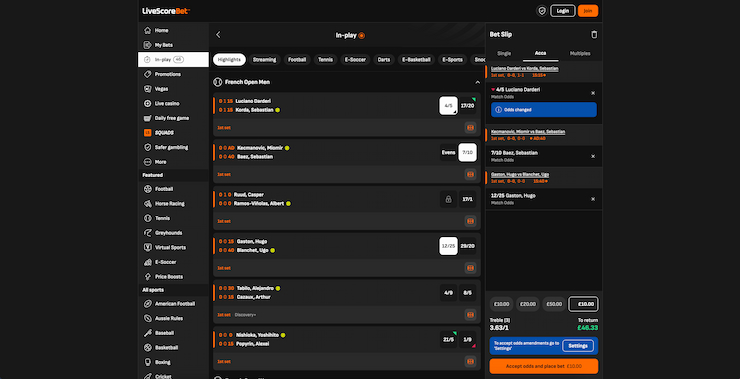This screenshot has width=740, height=379.
Task: Select the Streaming filter tab
Action: 264,59
